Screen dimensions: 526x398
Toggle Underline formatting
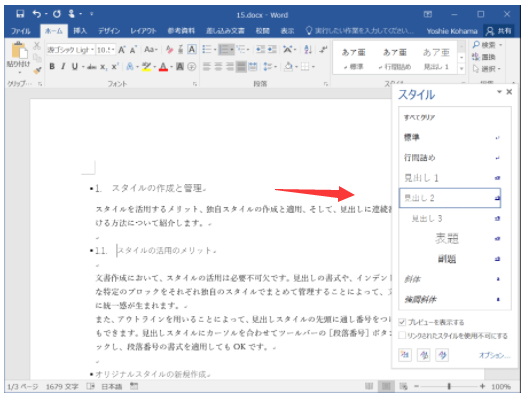coord(74,67)
